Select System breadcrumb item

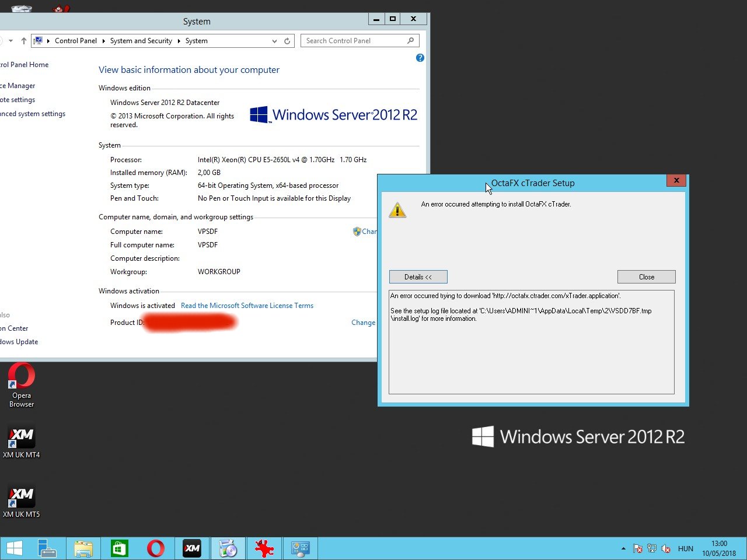tap(197, 41)
